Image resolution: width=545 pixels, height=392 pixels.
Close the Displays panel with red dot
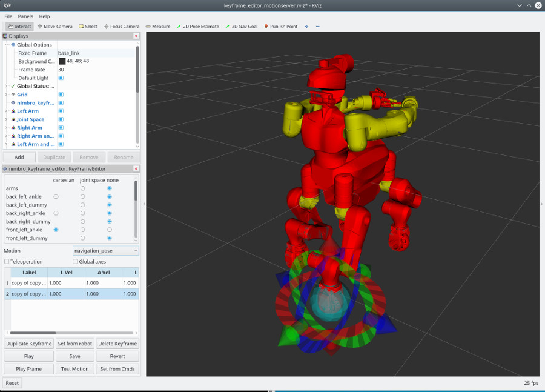(136, 36)
